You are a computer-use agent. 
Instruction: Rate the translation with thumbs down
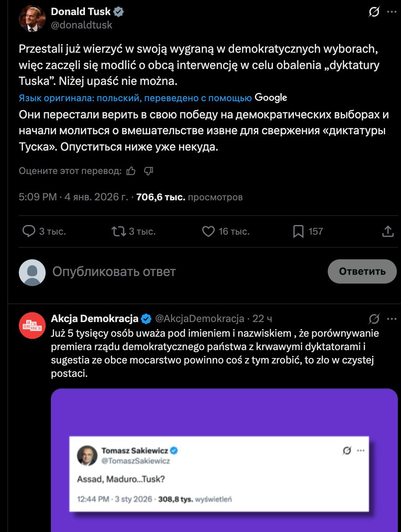(x=149, y=171)
